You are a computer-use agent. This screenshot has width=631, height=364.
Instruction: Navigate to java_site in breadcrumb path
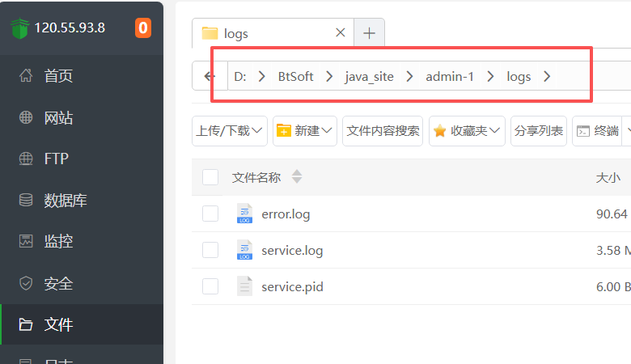tap(369, 76)
